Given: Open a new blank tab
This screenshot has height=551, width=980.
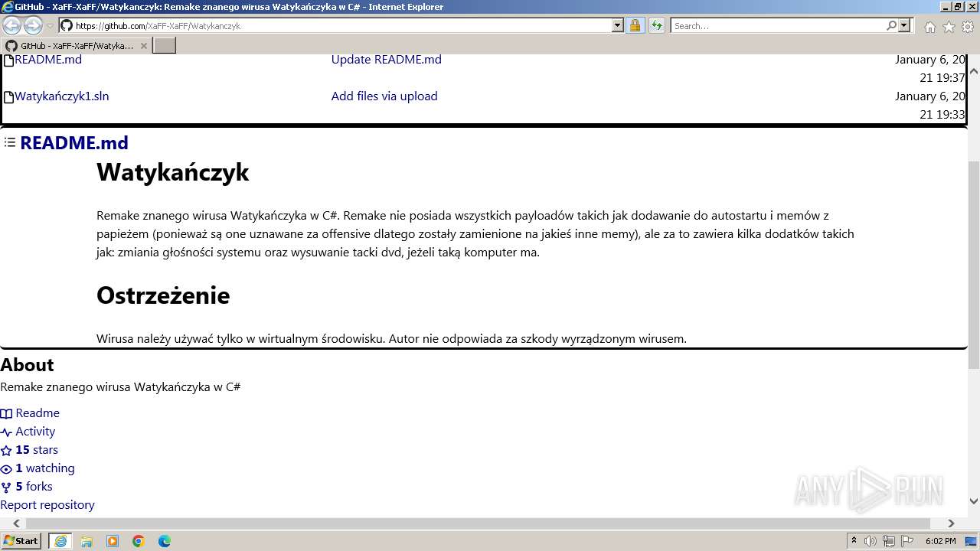Looking at the screenshot, I should point(165,45).
